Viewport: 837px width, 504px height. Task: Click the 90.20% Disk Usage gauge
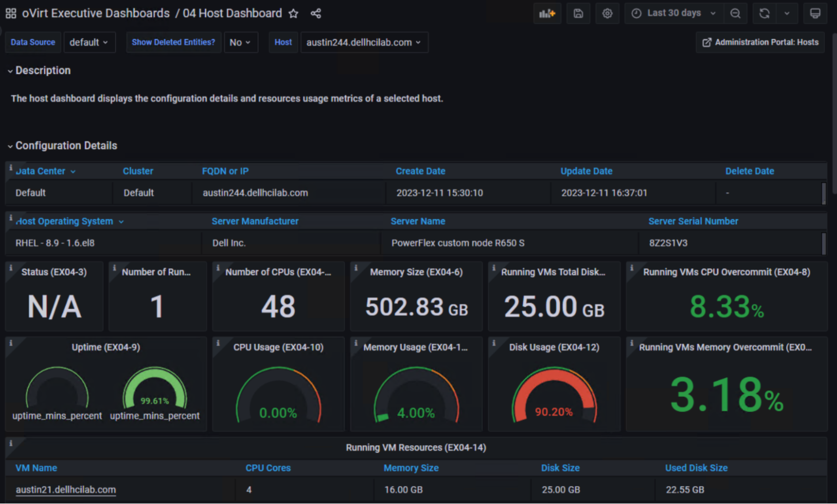point(554,395)
